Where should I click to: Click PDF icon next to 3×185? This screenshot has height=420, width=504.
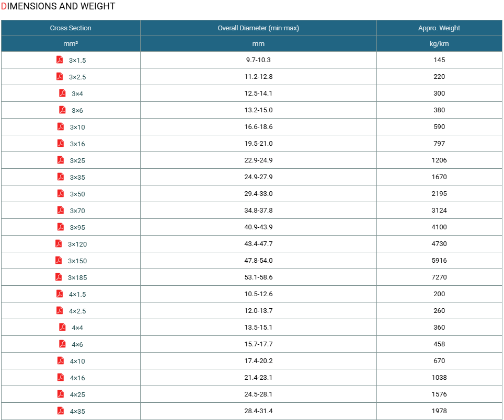pyautogui.click(x=59, y=277)
